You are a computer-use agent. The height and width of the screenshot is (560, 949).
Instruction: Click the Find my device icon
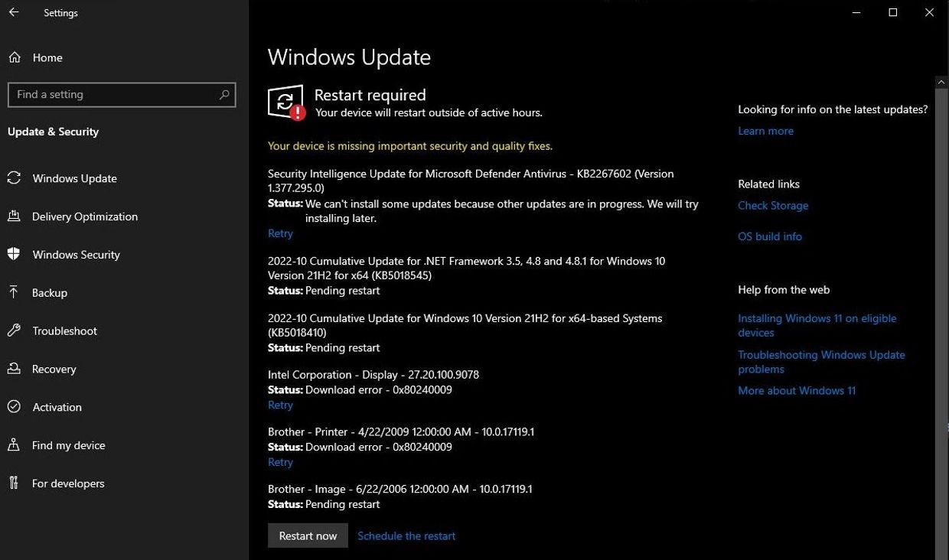tap(14, 445)
